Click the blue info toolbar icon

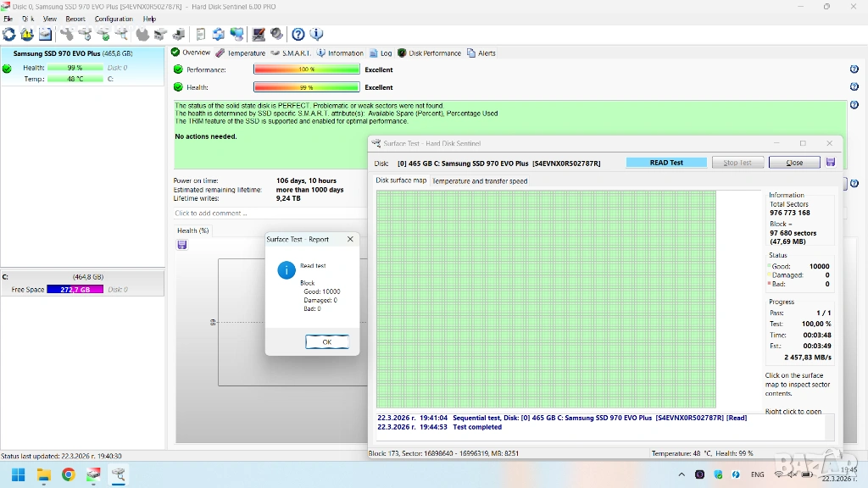pos(316,35)
